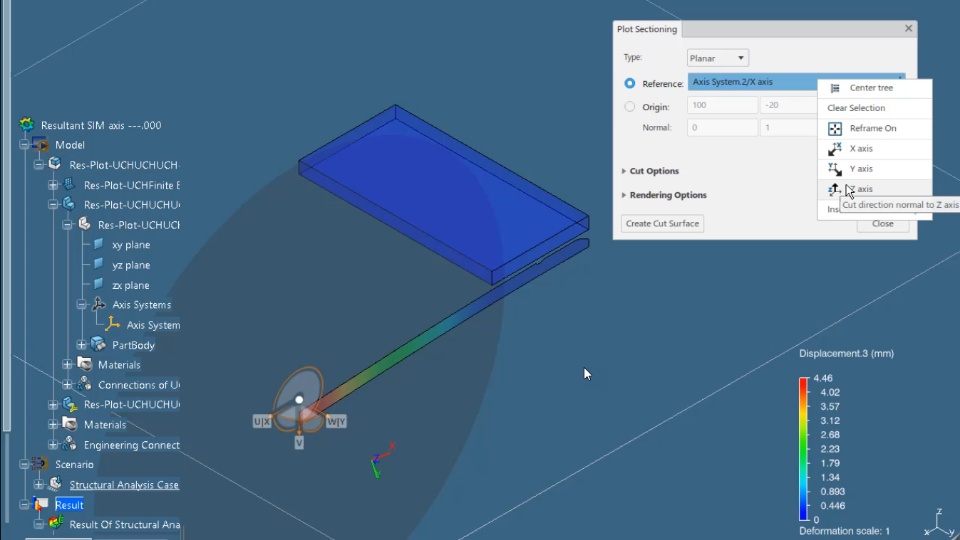960x540 pixels.
Task: Click the Normal field showing 1
Action: point(789,127)
